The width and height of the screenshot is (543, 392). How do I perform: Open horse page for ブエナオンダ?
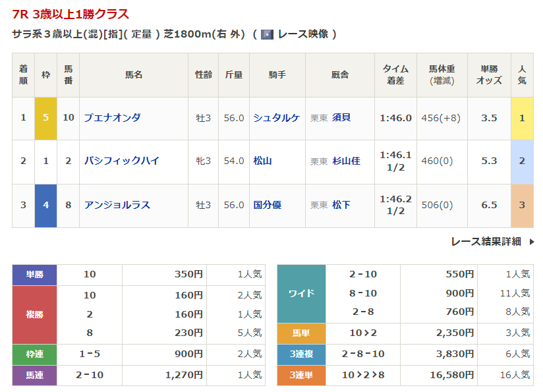[x=112, y=118]
